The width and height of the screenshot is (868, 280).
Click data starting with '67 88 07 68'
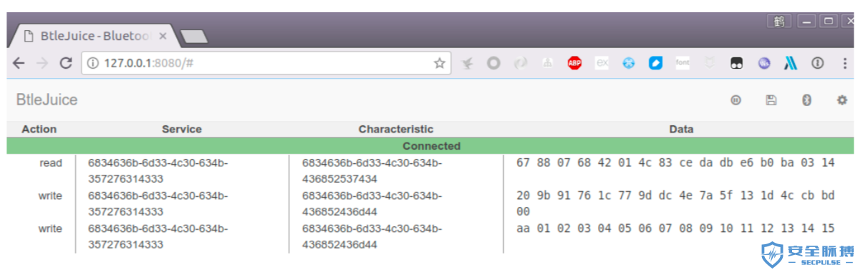(x=675, y=163)
